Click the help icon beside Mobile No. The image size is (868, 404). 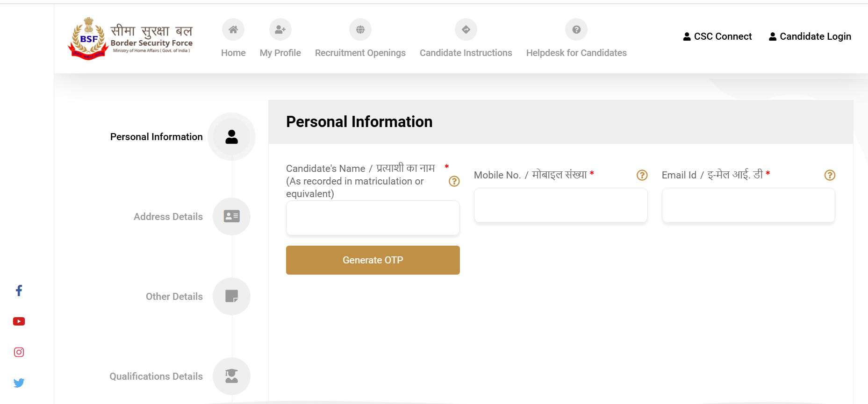click(x=642, y=175)
